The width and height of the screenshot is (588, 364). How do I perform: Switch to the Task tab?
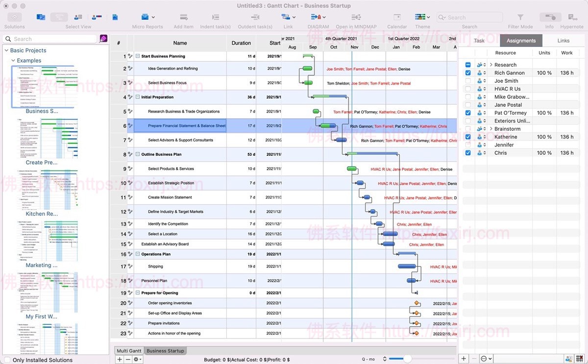click(479, 40)
